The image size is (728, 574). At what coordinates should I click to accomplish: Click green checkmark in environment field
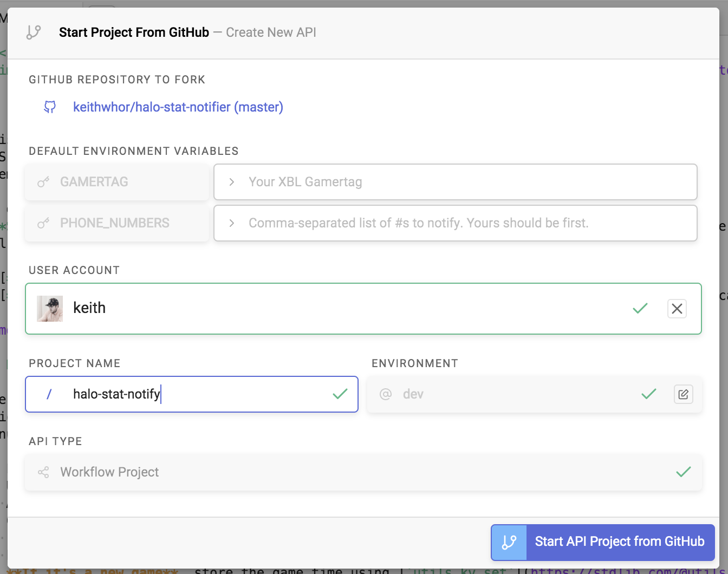[x=649, y=394]
